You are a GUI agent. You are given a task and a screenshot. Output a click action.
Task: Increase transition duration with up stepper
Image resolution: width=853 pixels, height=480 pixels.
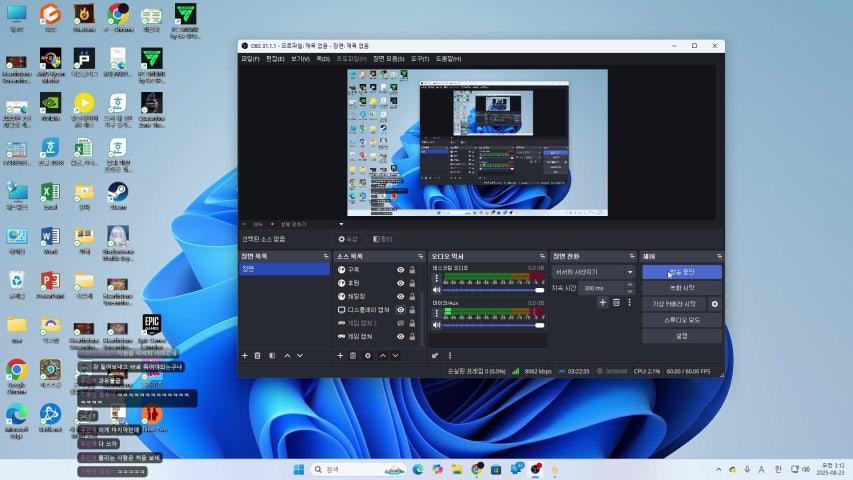630,285
